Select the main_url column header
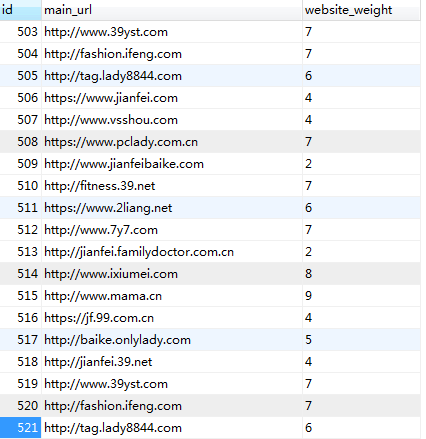Screen dimensions: 426x439 coord(172,10)
